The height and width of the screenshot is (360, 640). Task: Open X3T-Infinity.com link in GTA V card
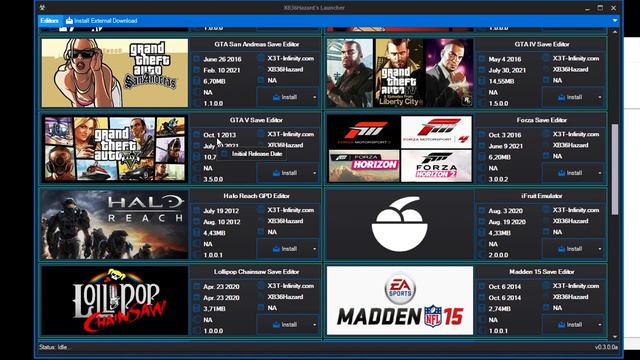[291, 134]
